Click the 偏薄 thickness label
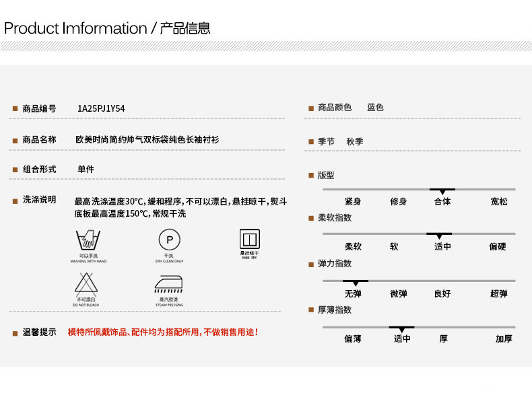The width and height of the screenshot is (532, 393). pyautogui.click(x=353, y=338)
